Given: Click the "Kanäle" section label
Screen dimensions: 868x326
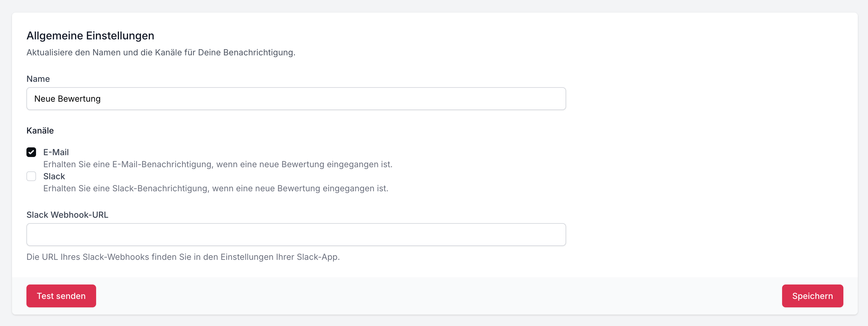Looking at the screenshot, I should pos(40,131).
